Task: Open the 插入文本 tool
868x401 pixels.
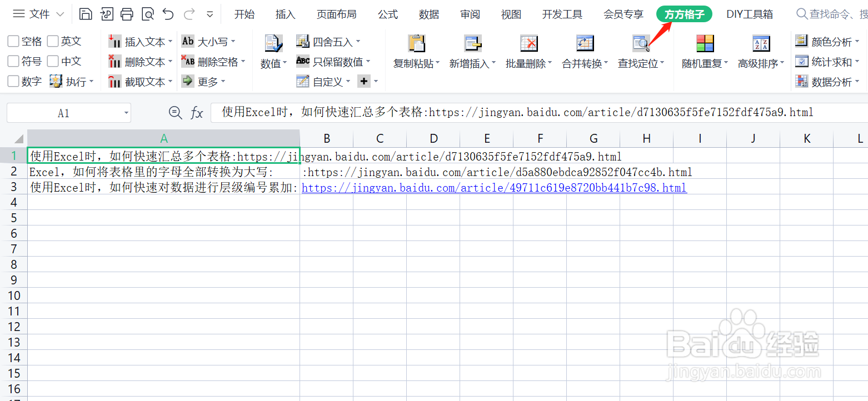Action: 140,42
